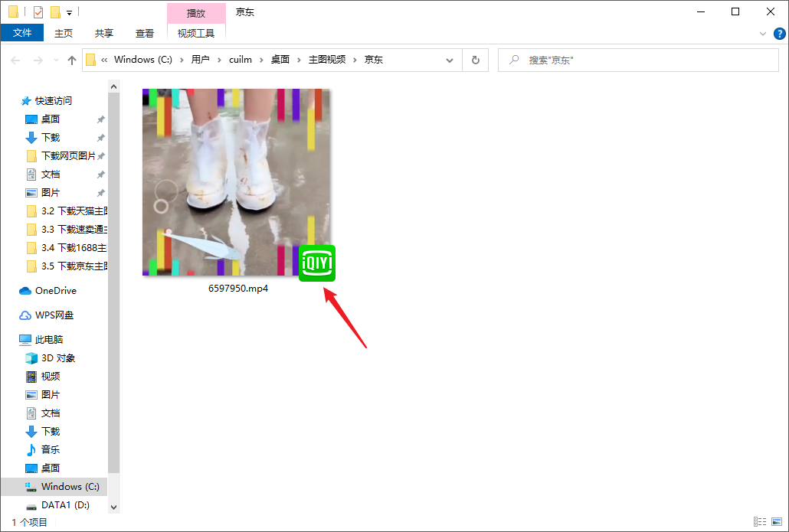Image resolution: width=789 pixels, height=532 pixels.
Task: Click cuilm in the address path
Action: click(240, 60)
